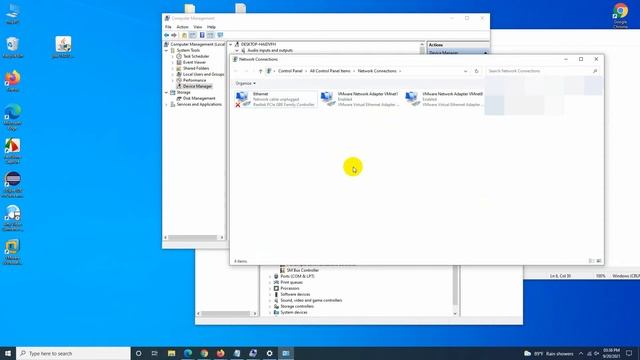Click the Refresh button beside the address bar
Screen dimensions: 640x360
click(476, 71)
